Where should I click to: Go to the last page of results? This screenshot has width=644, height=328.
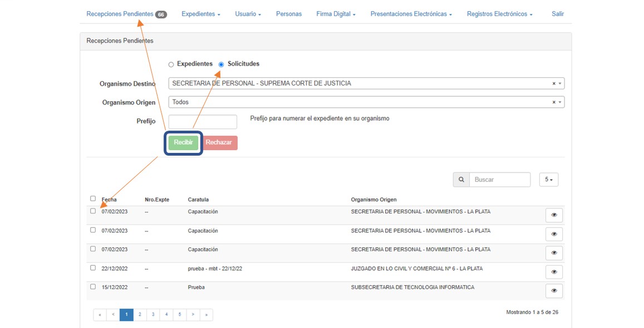pyautogui.click(x=206, y=315)
